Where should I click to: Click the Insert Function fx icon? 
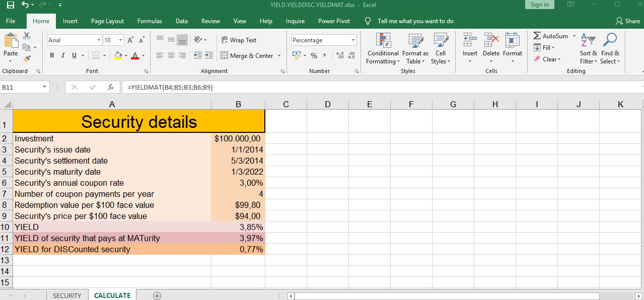click(x=111, y=87)
